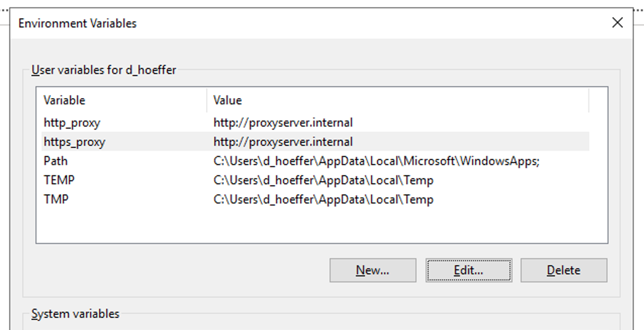Image resolution: width=644 pixels, height=330 pixels.
Task: Click the Environment Variables title bar text
Action: [x=77, y=23]
